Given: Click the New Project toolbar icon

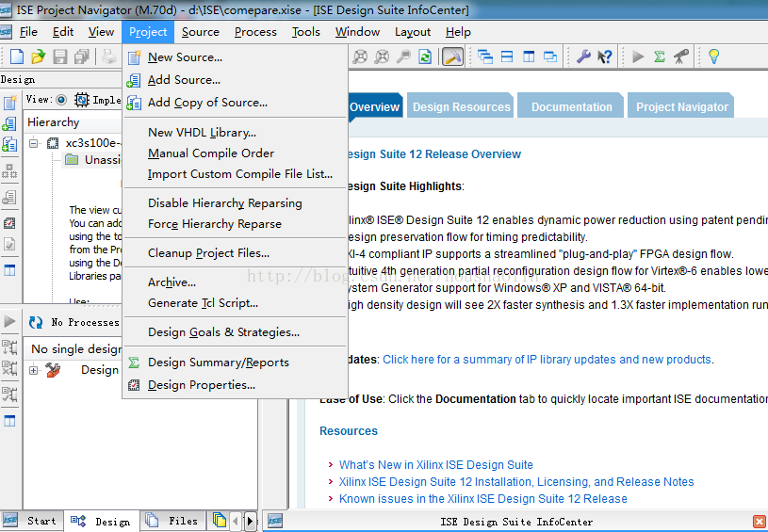Looking at the screenshot, I should pos(17,56).
